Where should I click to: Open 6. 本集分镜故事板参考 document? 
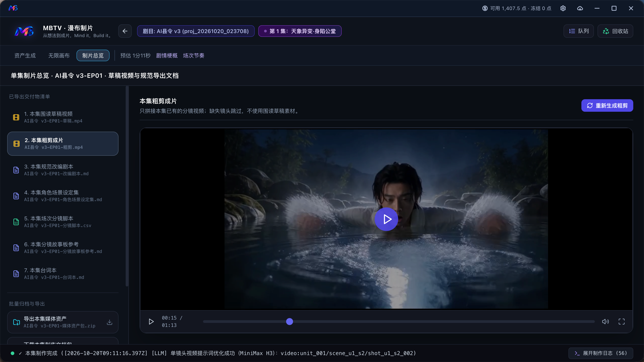(x=63, y=248)
